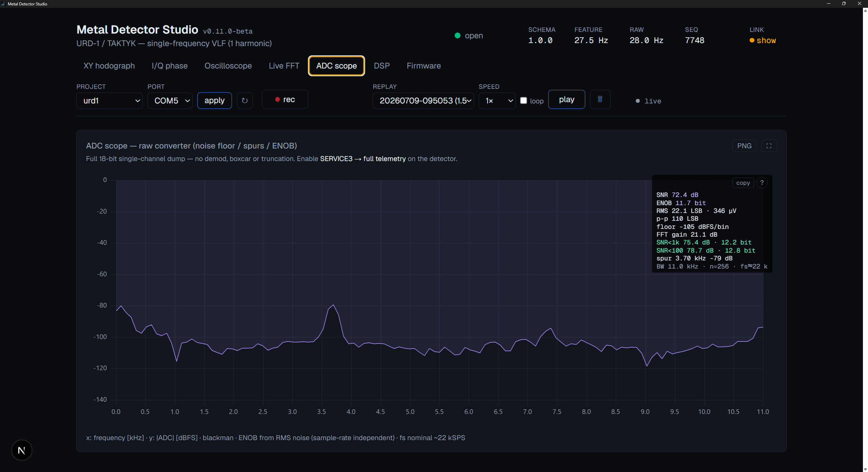Switch to the Oscilloscope tab
The width and height of the screenshot is (868, 472).
(x=228, y=66)
